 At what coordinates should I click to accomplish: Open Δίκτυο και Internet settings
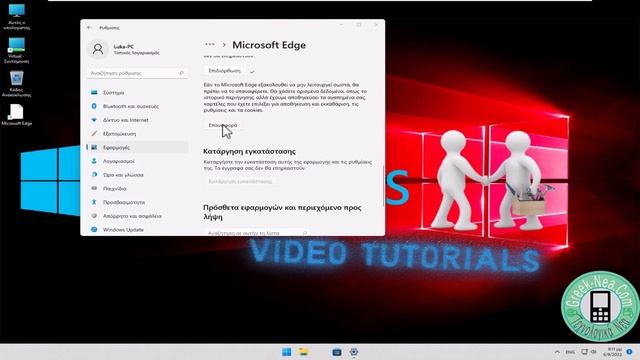pos(137,120)
